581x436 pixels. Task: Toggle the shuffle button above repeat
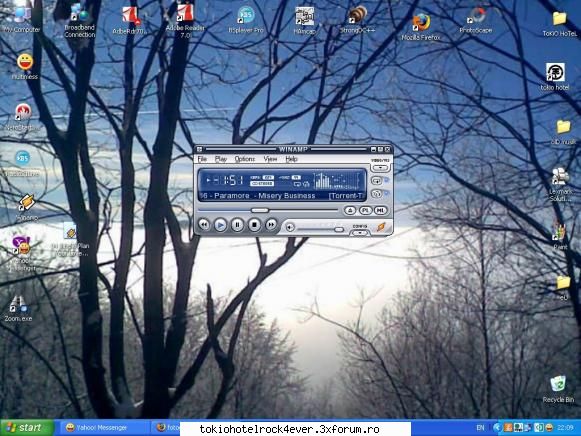tap(376, 181)
